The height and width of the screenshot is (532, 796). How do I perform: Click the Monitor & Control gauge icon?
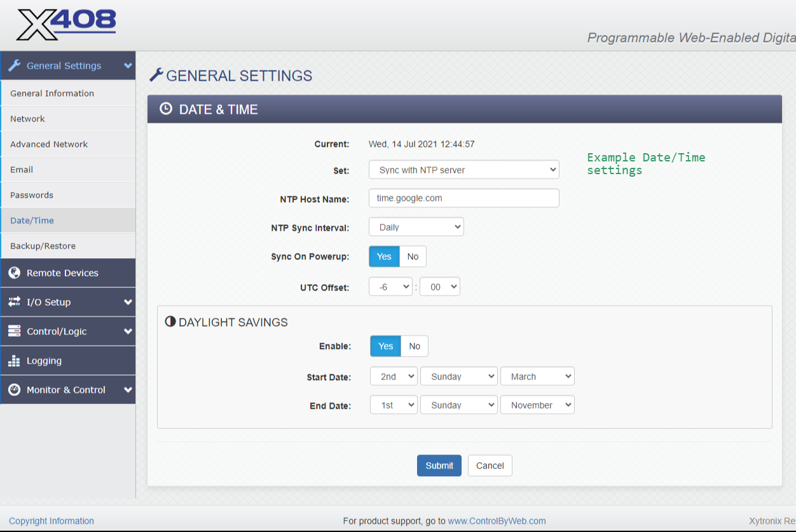(14, 390)
